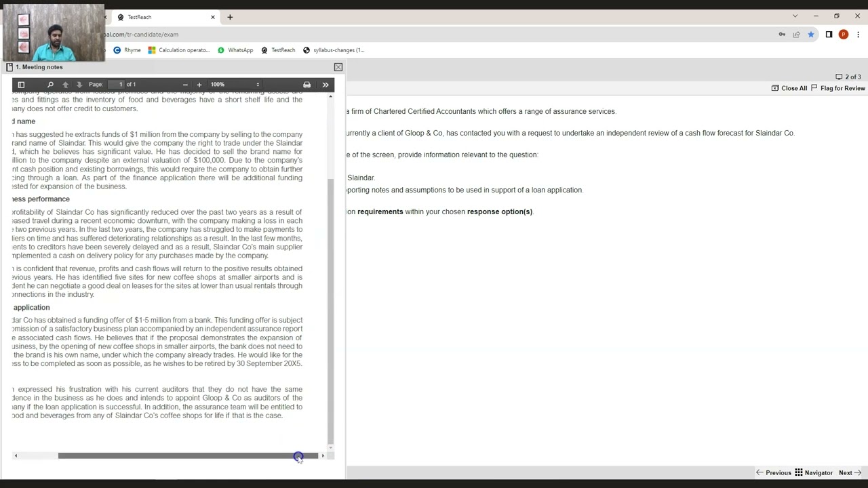Open the tab search chevron

coord(795,16)
